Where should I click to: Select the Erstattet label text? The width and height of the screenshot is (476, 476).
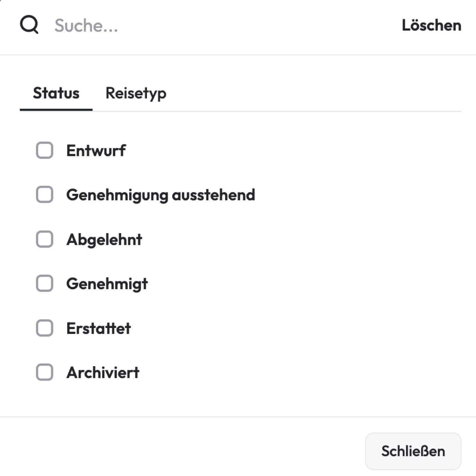click(98, 328)
